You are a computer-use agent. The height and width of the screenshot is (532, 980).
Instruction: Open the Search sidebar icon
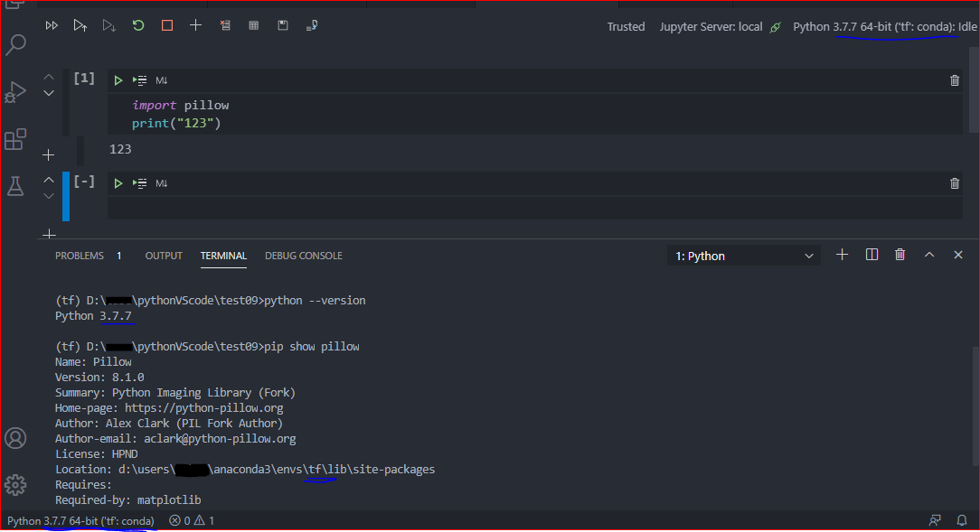(15, 45)
